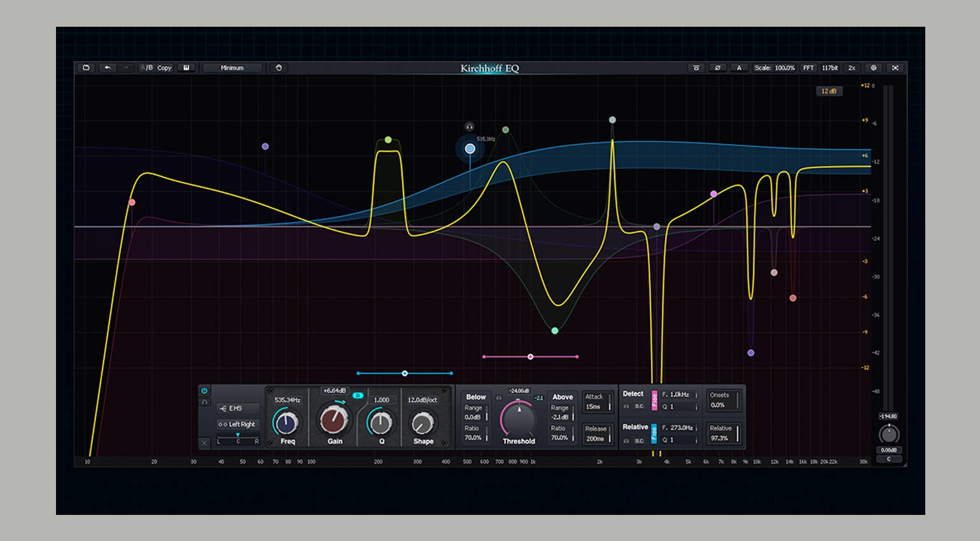Remove band with the X icon
Image resolution: width=980 pixels, height=541 pixels.
tap(204, 442)
